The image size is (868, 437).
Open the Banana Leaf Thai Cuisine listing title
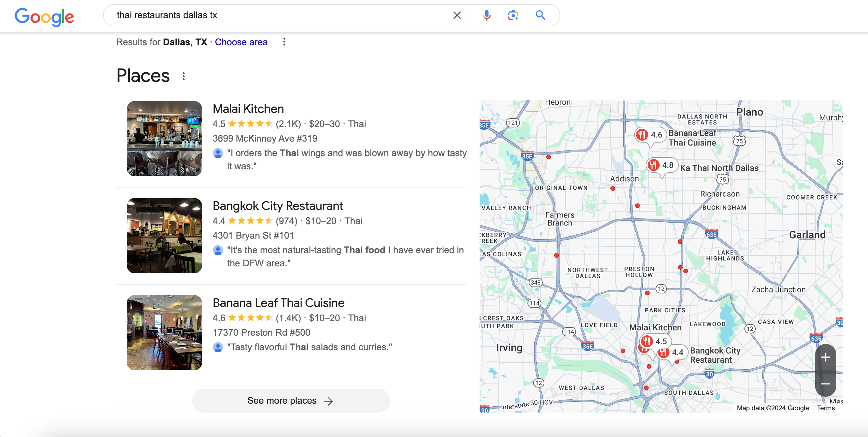click(279, 303)
